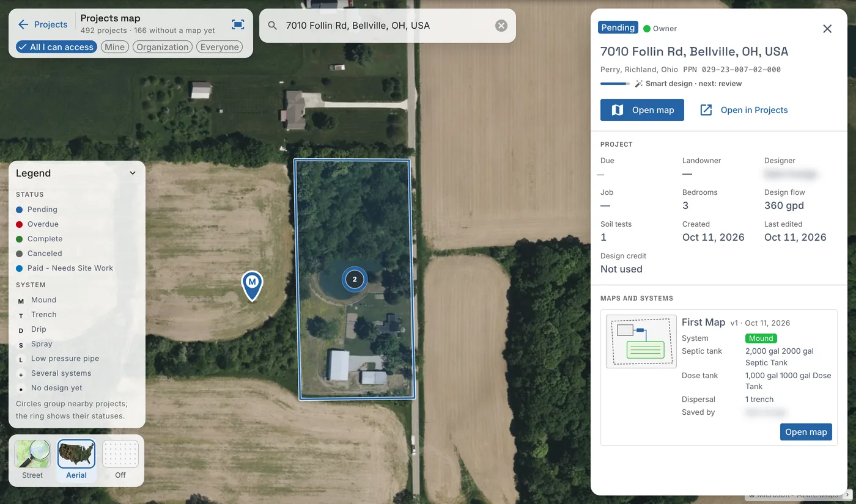Image resolution: width=856 pixels, height=504 pixels.
Task: Click the blue Open map button with map icon
Action: coord(642,110)
